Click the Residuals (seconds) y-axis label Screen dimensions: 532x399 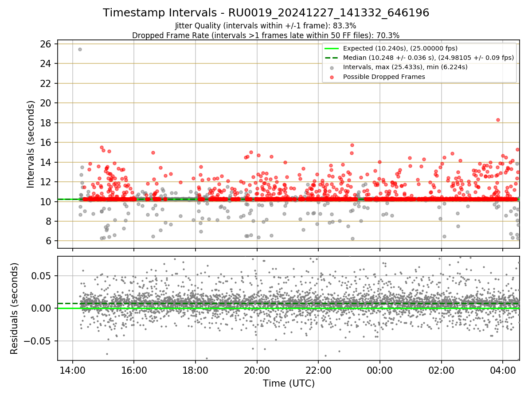15,309
